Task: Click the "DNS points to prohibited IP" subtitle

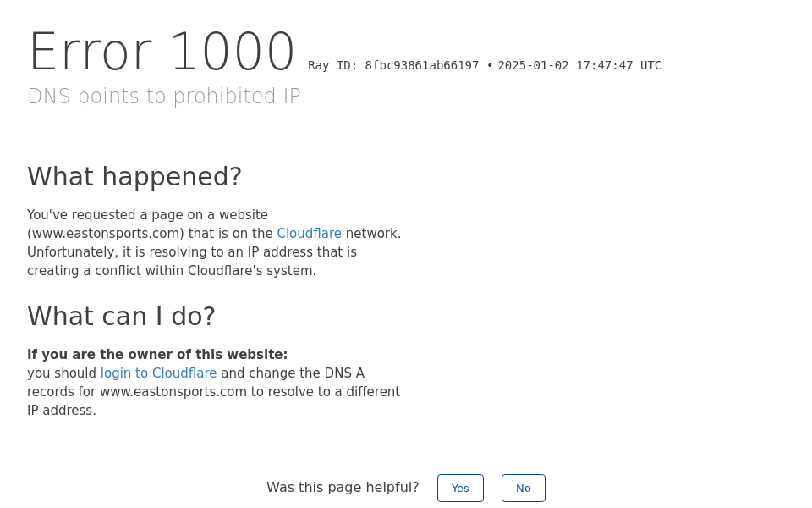Action: point(164,97)
